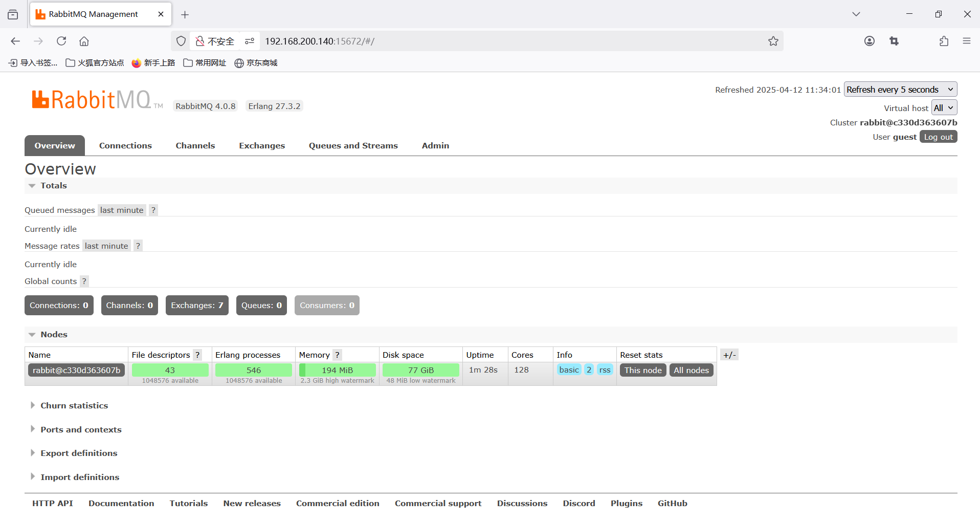Open the Exchanges: 7 count button
The image size is (980, 522).
[197, 305]
